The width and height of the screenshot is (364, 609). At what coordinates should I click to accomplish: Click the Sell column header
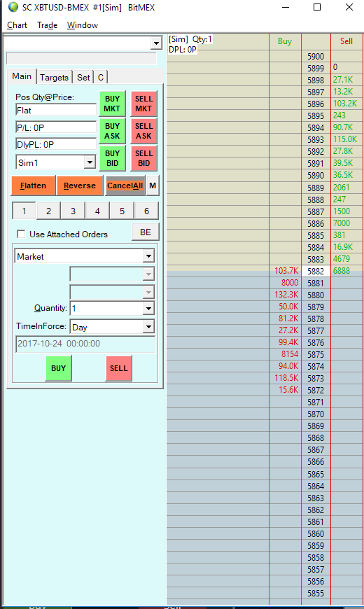tap(346, 41)
